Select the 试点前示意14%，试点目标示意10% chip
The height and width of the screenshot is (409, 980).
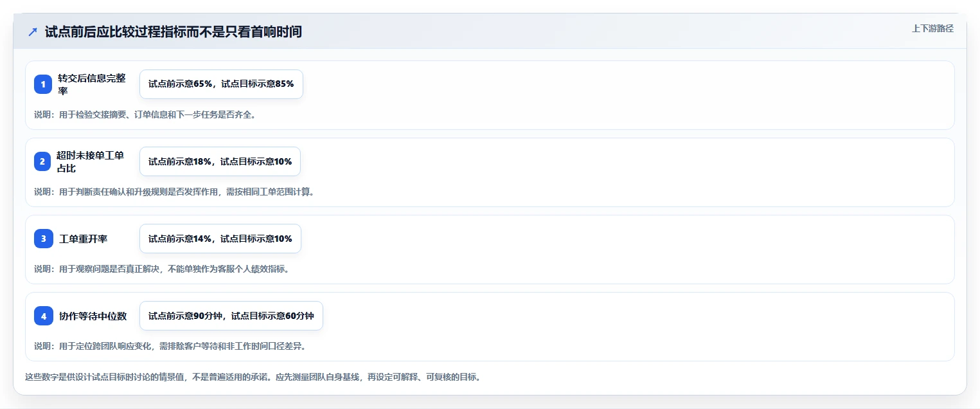click(x=220, y=239)
